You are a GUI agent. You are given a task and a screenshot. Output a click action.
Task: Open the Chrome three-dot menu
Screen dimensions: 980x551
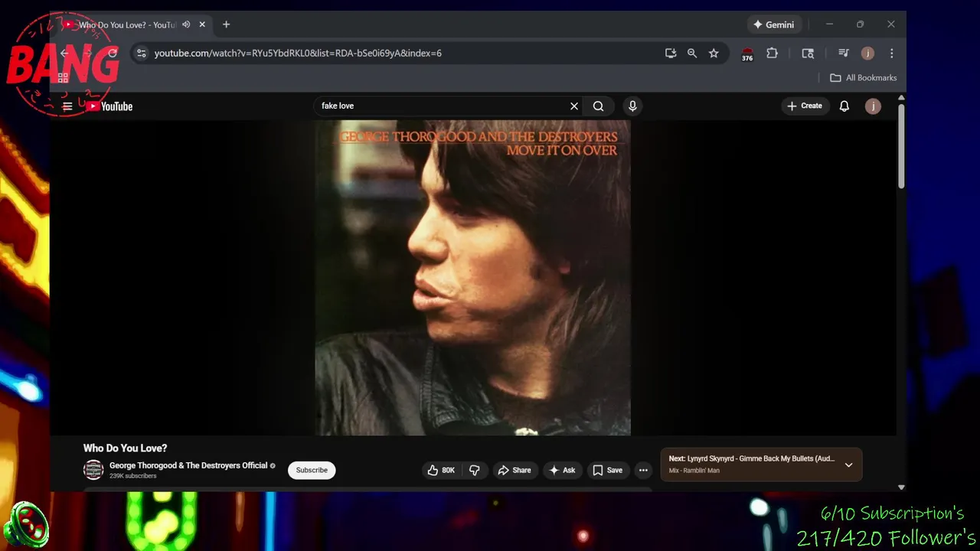pos(892,53)
